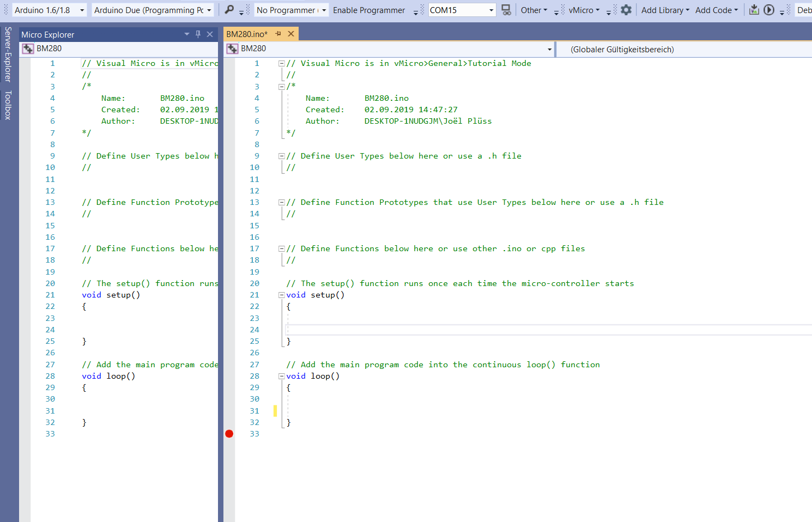The height and width of the screenshot is (522, 812).
Task: Open the Server-Explorer side tab
Action: [x=8, y=54]
